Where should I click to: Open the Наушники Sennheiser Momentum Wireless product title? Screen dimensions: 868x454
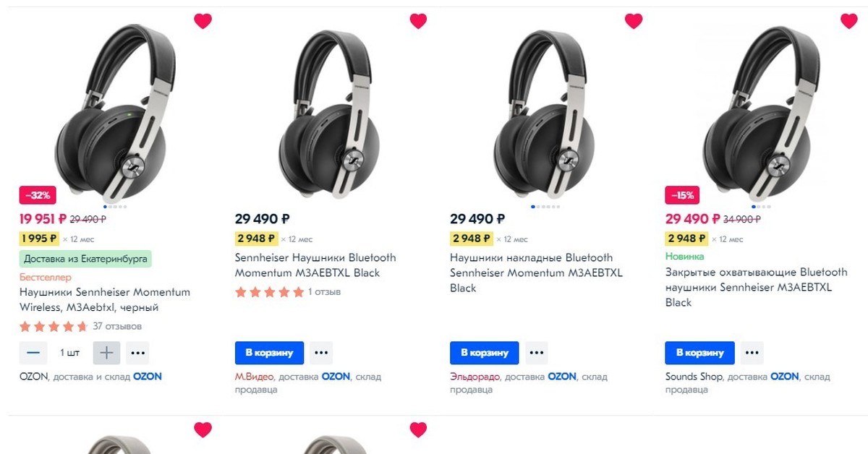coord(105,300)
